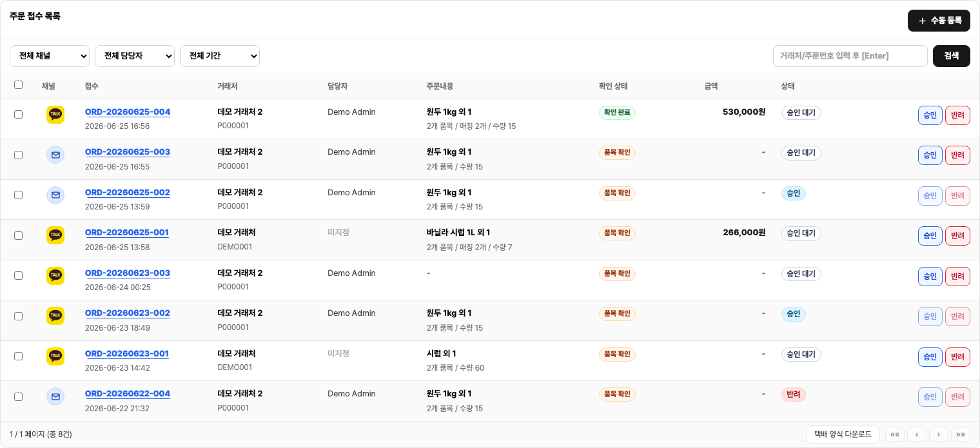The height and width of the screenshot is (448, 980).
Task: Click 반려 status badge on ORD-20260622-004
Action: [793, 394]
